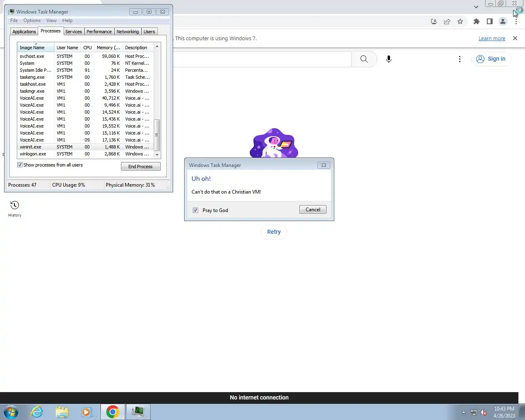Image resolution: width=525 pixels, height=420 pixels.
Task: Launch Internet Explorer from taskbar
Action: tap(37, 412)
